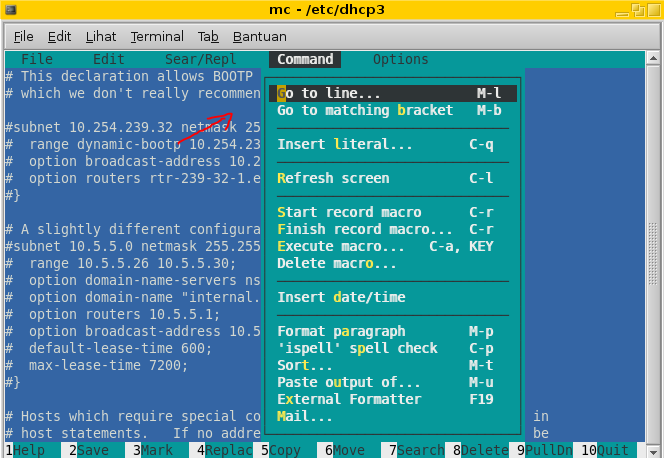Click the highlighted Command menu
664x458 pixels.
click(305, 59)
